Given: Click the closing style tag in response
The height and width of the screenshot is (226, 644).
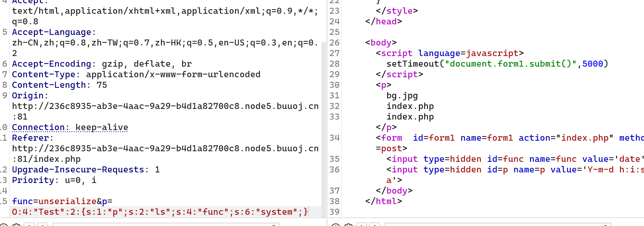Looking at the screenshot, I should [x=397, y=11].
